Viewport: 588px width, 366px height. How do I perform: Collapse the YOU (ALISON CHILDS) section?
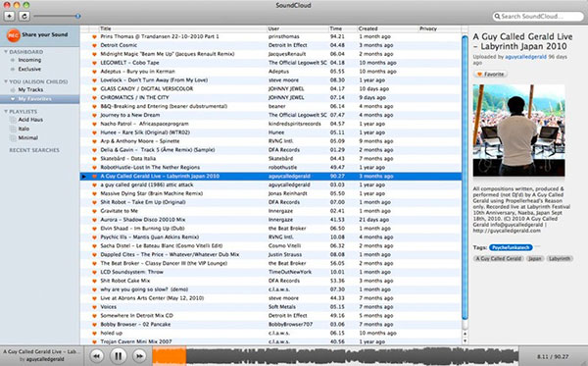(x=6, y=81)
